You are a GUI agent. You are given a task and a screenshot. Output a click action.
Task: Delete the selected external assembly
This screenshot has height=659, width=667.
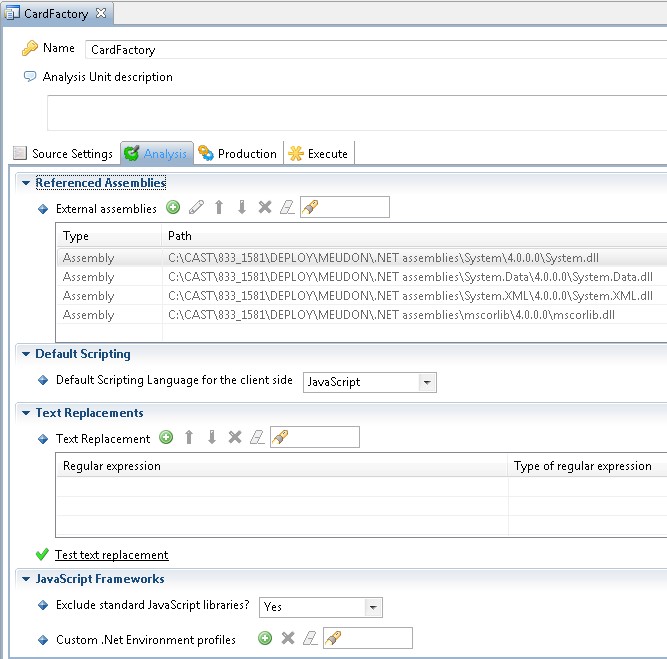(x=265, y=208)
